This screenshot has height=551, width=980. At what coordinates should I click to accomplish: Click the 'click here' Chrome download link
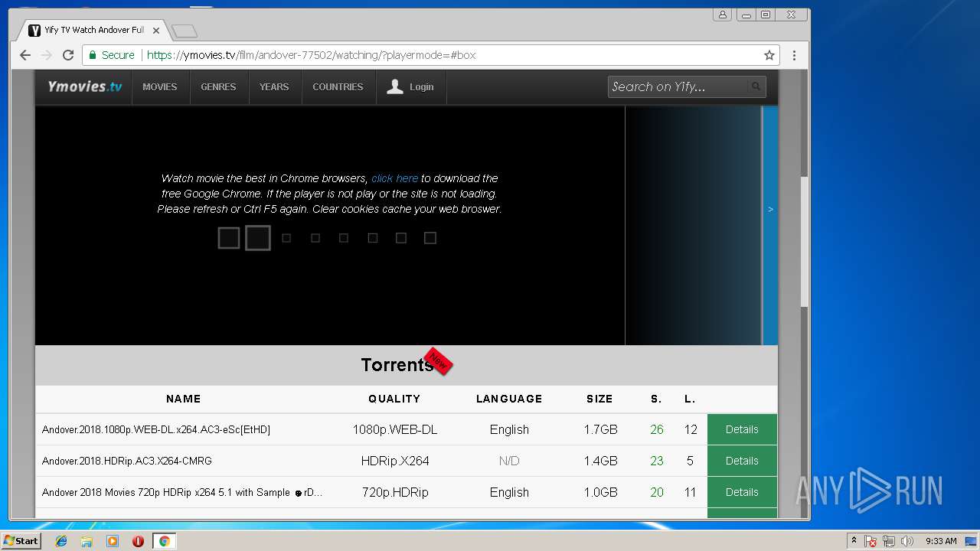tap(395, 178)
